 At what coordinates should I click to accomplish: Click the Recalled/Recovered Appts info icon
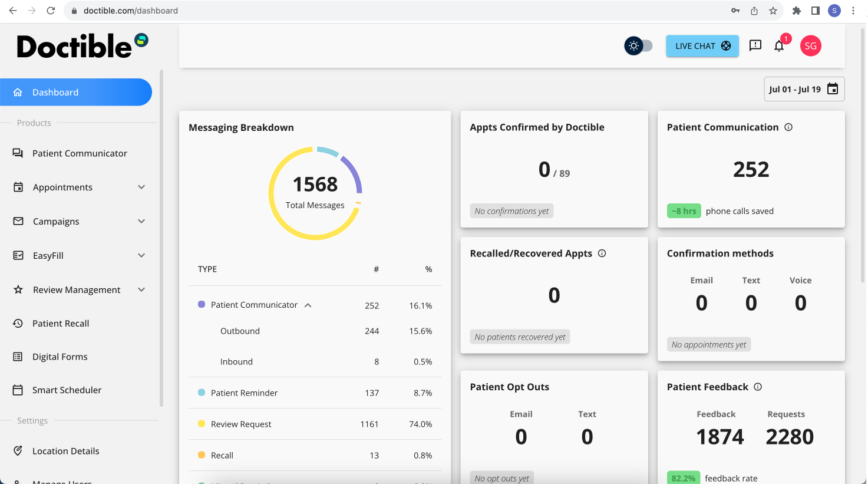tap(602, 253)
